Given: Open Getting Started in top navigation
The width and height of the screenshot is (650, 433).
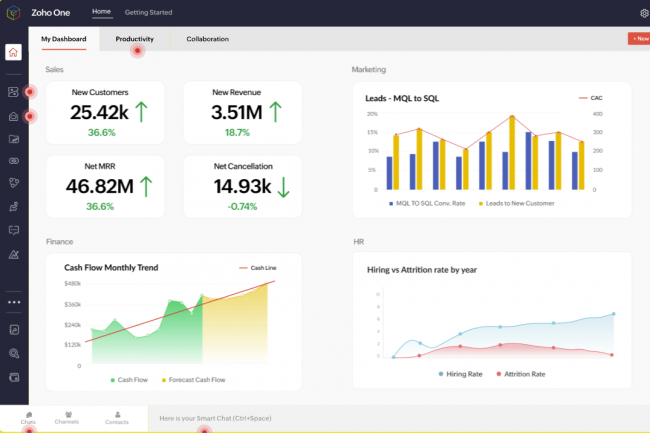Looking at the screenshot, I should [x=148, y=13].
